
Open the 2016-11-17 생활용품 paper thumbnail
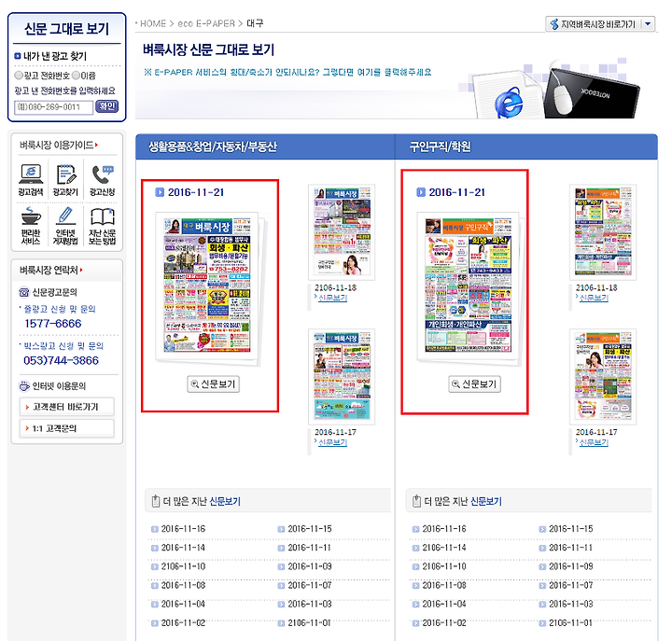pyautogui.click(x=342, y=377)
